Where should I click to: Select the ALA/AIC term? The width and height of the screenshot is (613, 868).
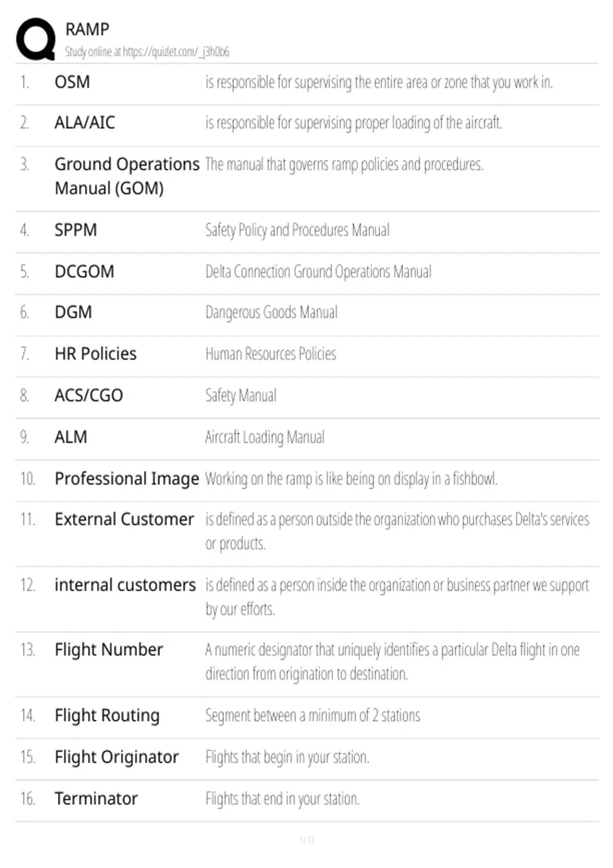point(85,123)
